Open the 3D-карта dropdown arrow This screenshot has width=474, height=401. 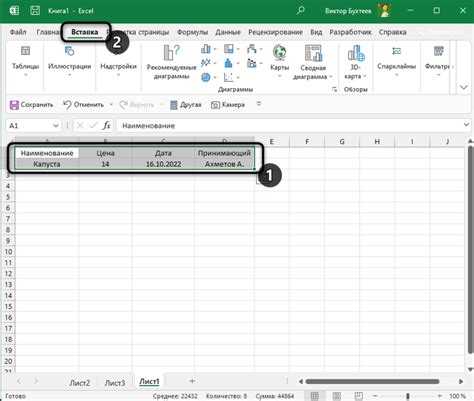coord(365,77)
